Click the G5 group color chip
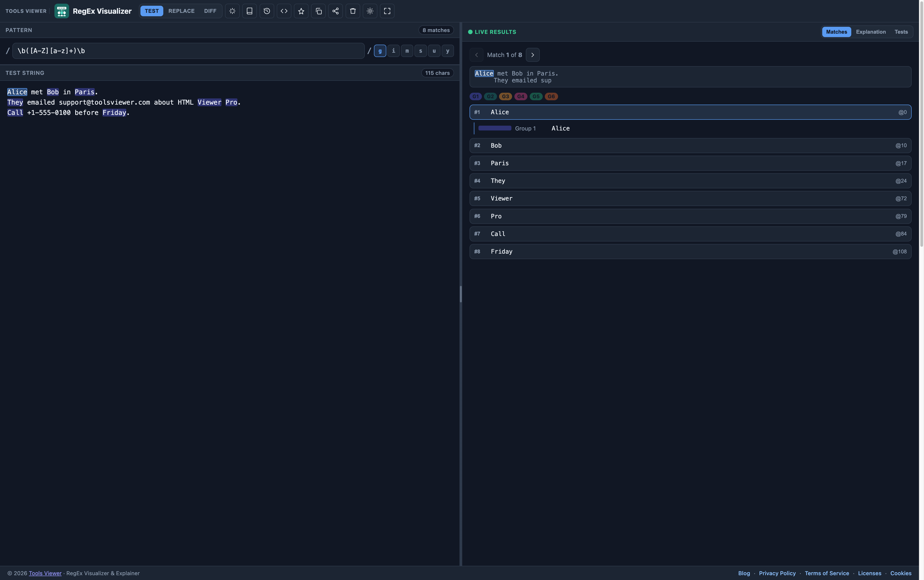The height and width of the screenshot is (580, 924). click(x=536, y=97)
